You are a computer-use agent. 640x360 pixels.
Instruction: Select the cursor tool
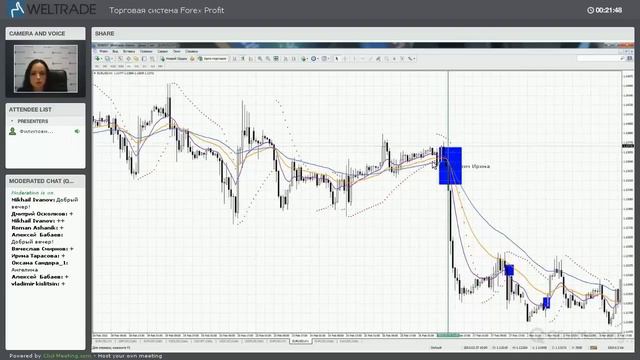tap(337, 59)
